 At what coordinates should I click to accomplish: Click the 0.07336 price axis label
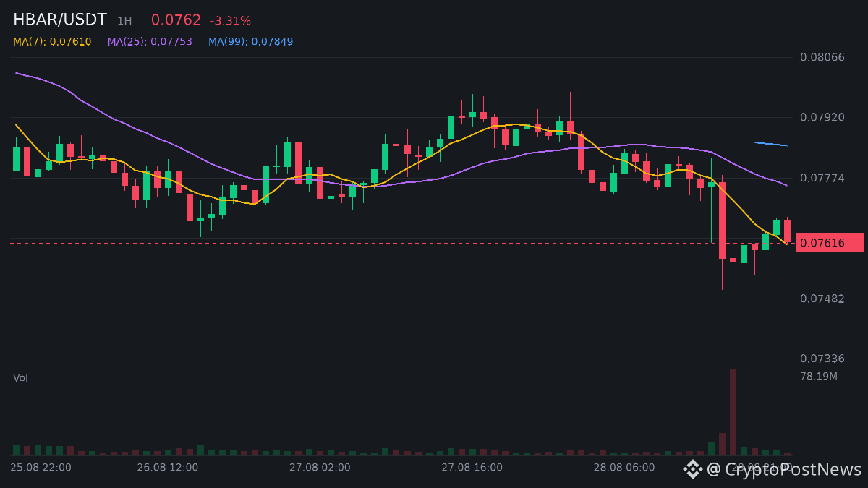822,359
